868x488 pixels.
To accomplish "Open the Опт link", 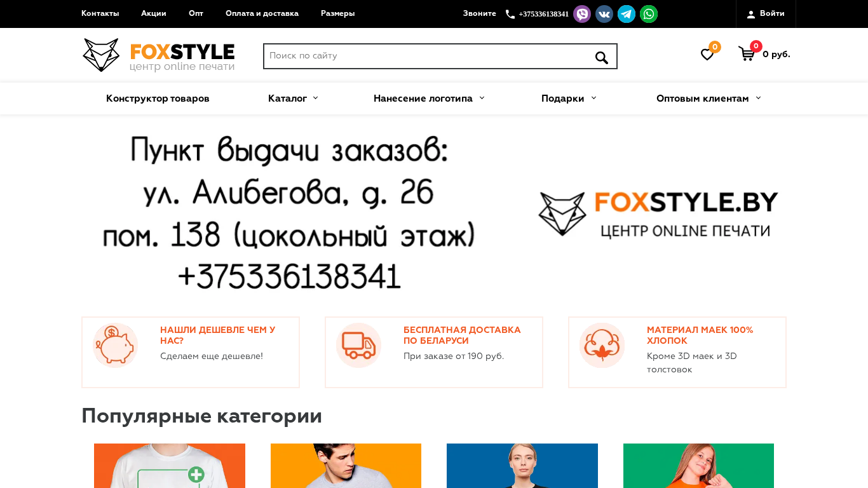I will pos(196,13).
